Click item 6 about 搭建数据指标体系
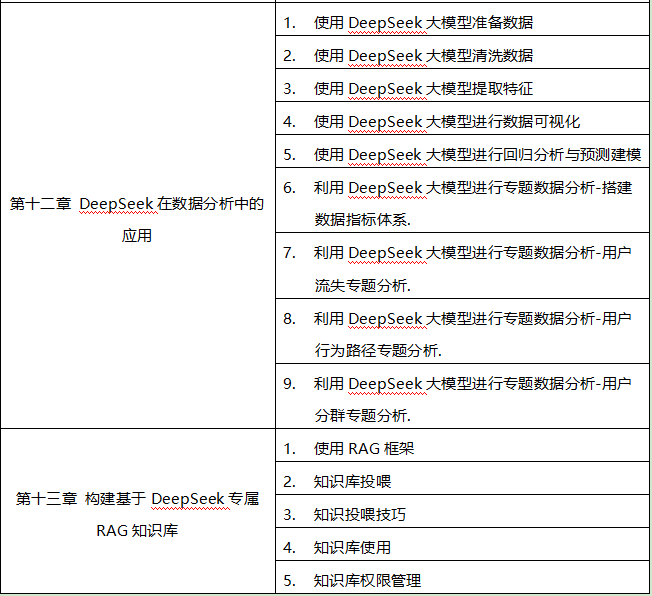Screen dimensions: 652x596 pos(462,200)
